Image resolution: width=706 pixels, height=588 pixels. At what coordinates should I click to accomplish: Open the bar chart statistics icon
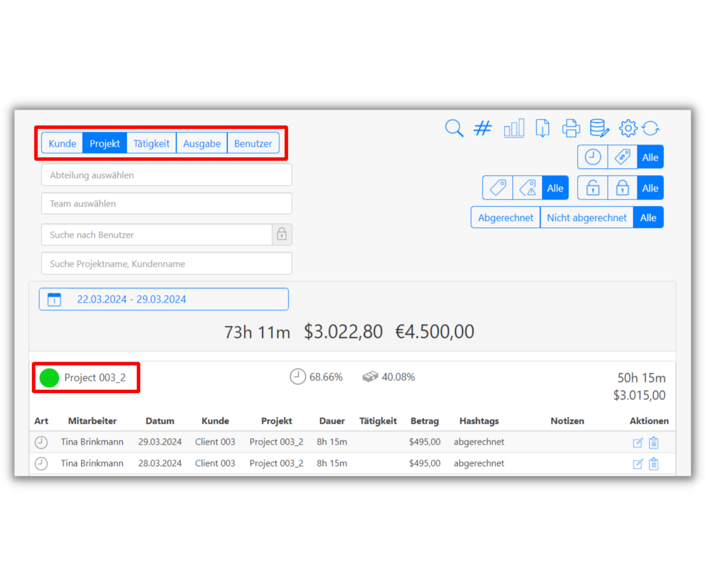514,128
